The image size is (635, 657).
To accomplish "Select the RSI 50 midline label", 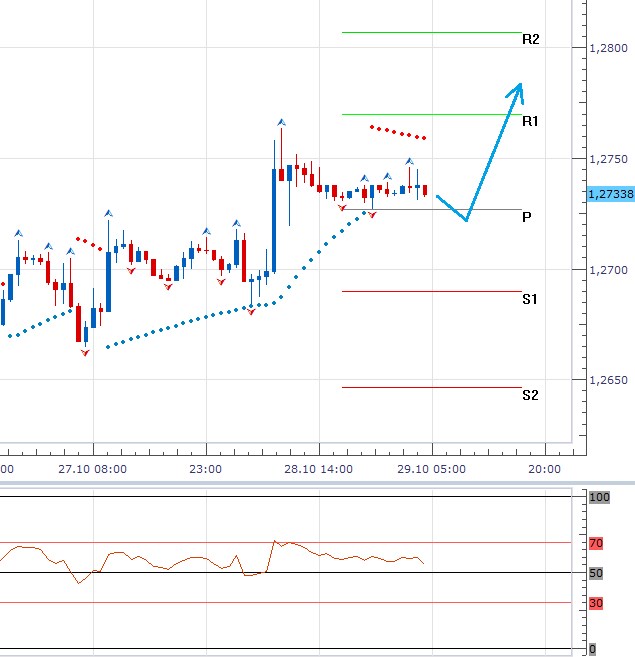I will pos(596,573).
